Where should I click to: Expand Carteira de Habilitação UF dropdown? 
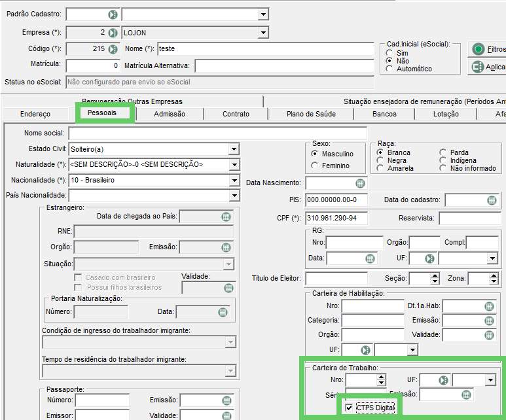click(x=412, y=350)
